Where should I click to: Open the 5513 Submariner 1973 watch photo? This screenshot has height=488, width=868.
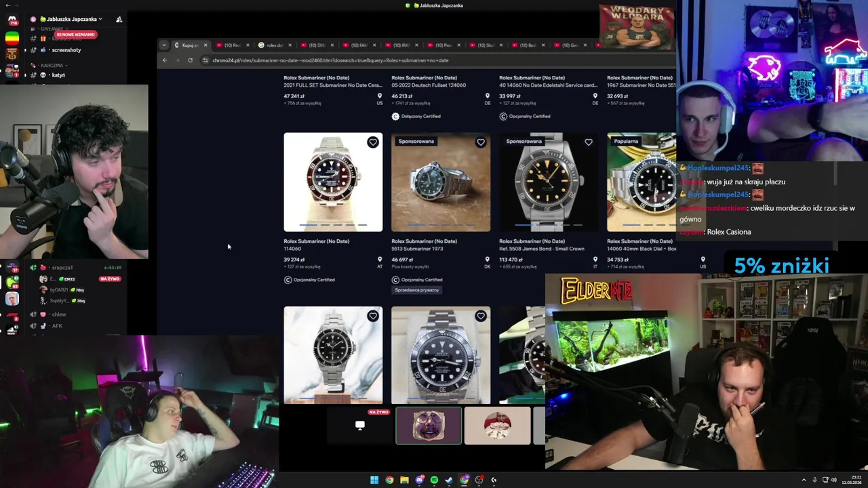click(441, 182)
